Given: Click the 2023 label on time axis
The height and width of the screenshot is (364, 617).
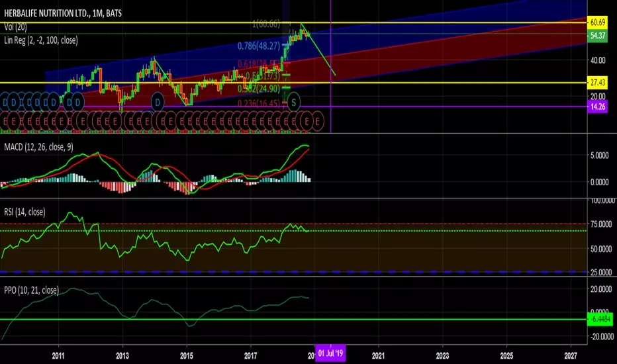Looking at the screenshot, I should point(442,356).
